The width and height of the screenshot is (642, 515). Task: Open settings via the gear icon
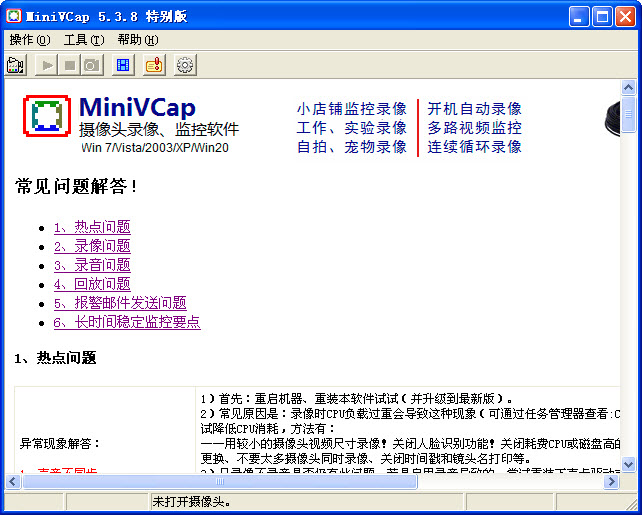[185, 65]
